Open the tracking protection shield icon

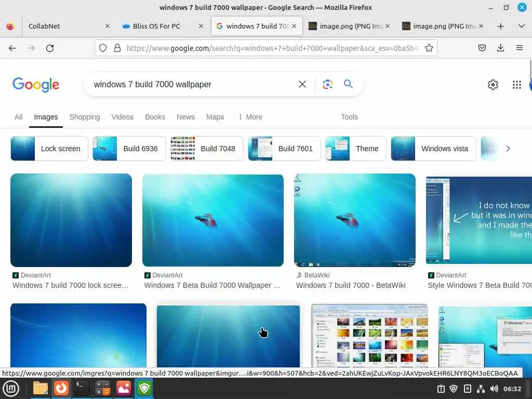[x=103, y=48]
